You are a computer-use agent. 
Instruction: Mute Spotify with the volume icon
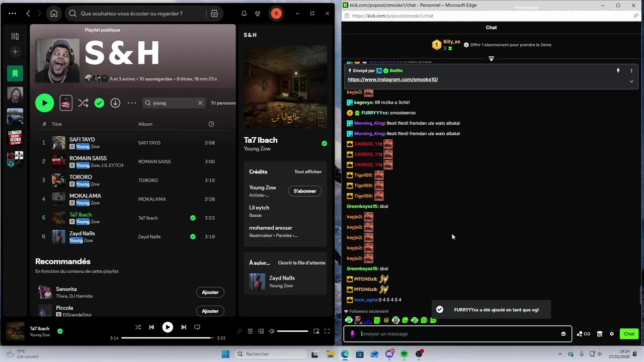point(272,331)
